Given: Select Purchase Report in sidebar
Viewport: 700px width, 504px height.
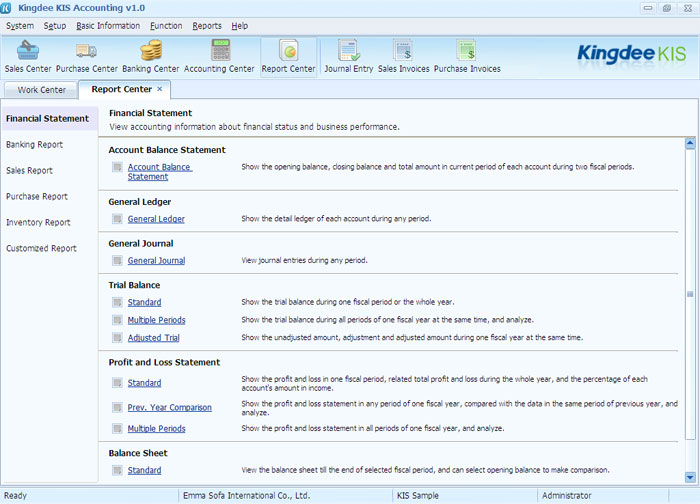Looking at the screenshot, I should point(37,196).
